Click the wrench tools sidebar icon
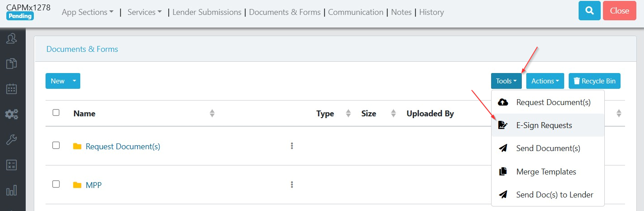 pyautogui.click(x=11, y=140)
